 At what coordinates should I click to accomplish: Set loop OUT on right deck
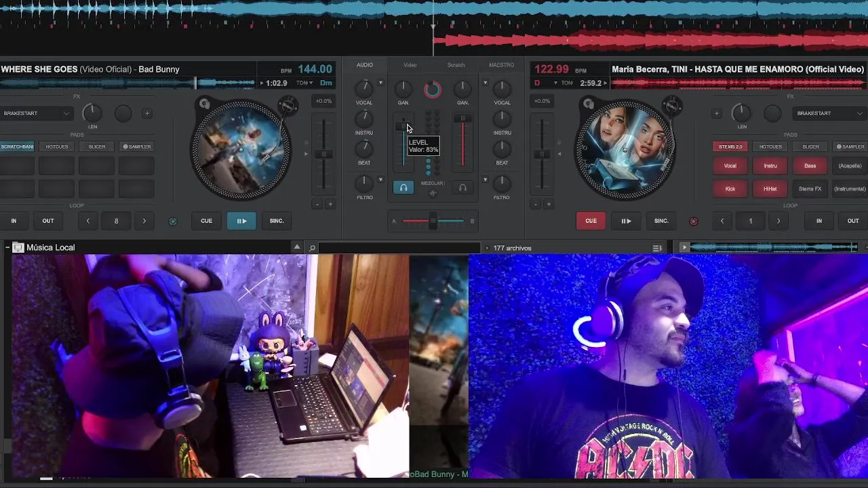click(853, 221)
